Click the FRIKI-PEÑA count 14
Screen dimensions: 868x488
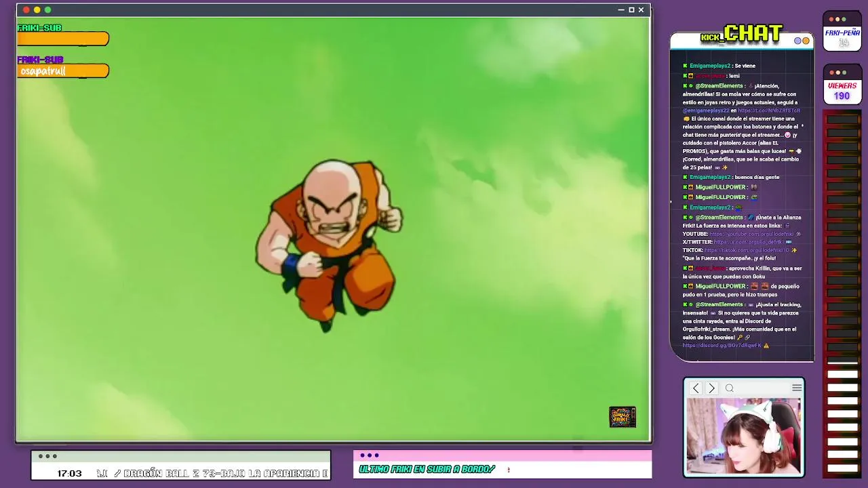click(843, 43)
